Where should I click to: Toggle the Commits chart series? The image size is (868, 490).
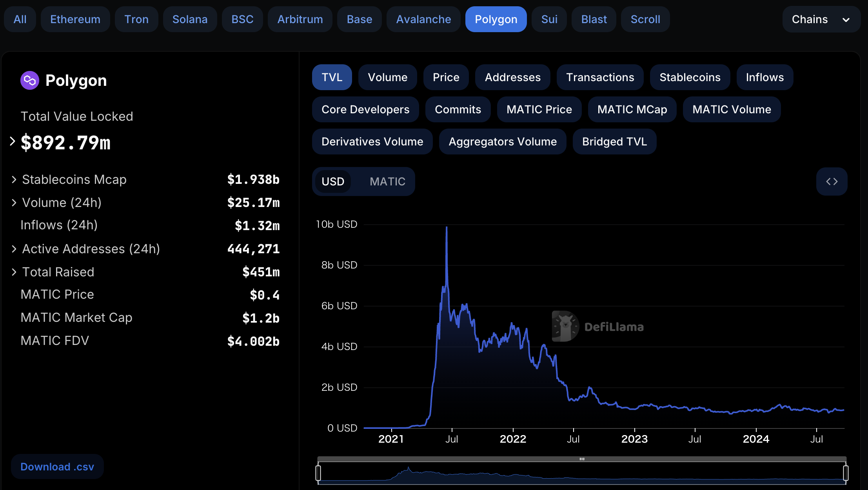click(458, 109)
